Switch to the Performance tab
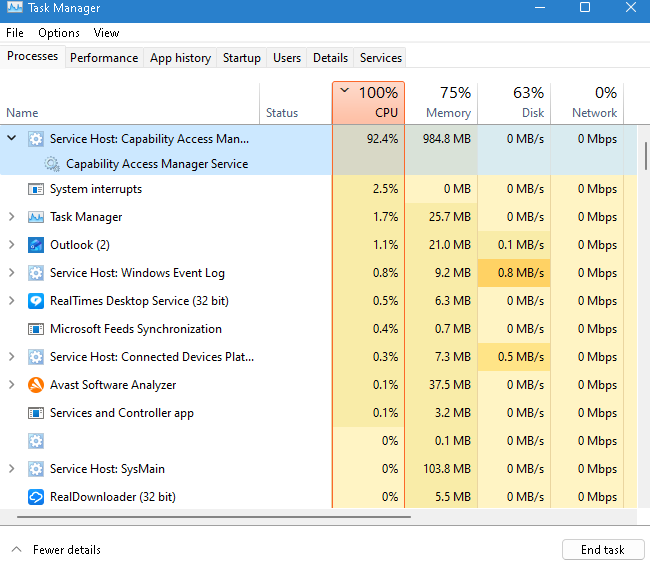This screenshot has width=650, height=563. (104, 58)
